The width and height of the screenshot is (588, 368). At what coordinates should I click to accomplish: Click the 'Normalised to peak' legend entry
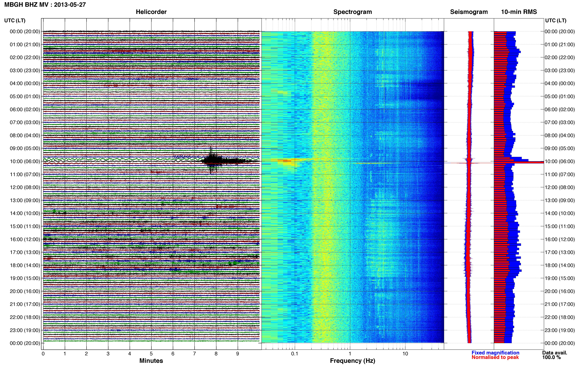pyautogui.click(x=495, y=357)
